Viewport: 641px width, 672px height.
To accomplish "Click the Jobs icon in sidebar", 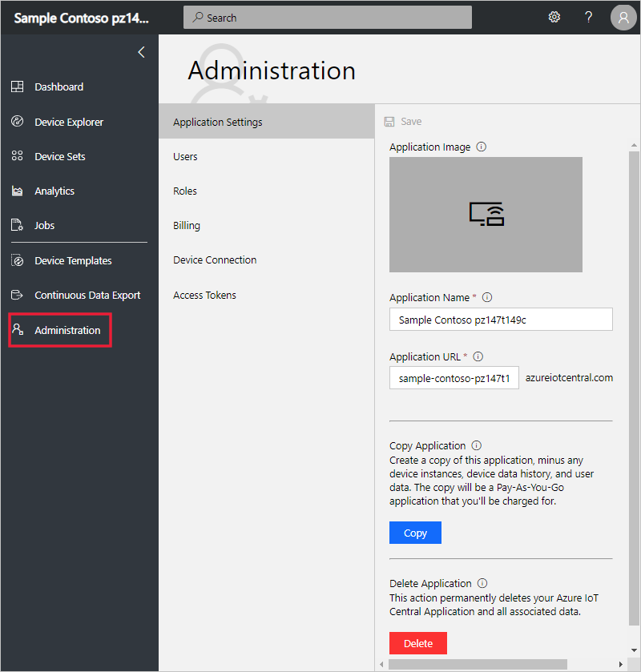I will pos(17,225).
